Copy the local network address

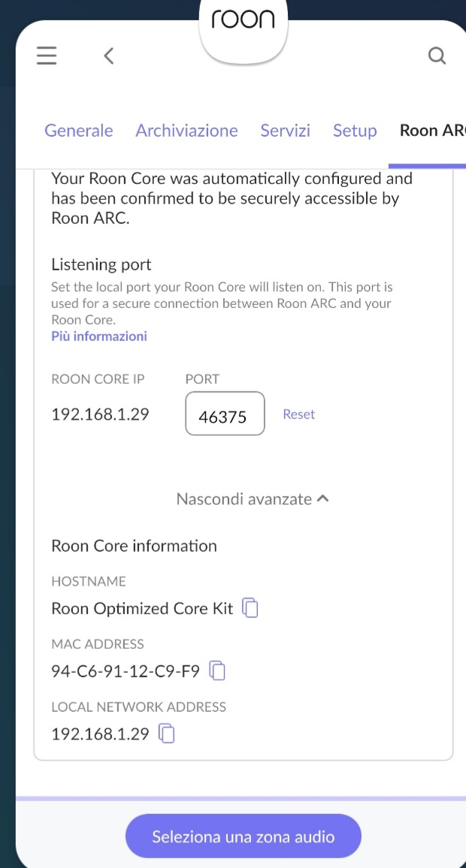point(167,734)
